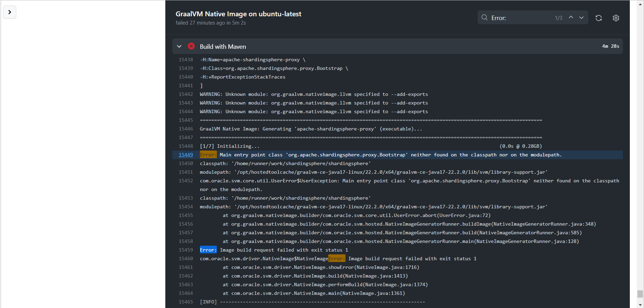Click the scrollbar down arrow at bottom right
The height and width of the screenshot is (308, 644).
(x=640, y=305)
